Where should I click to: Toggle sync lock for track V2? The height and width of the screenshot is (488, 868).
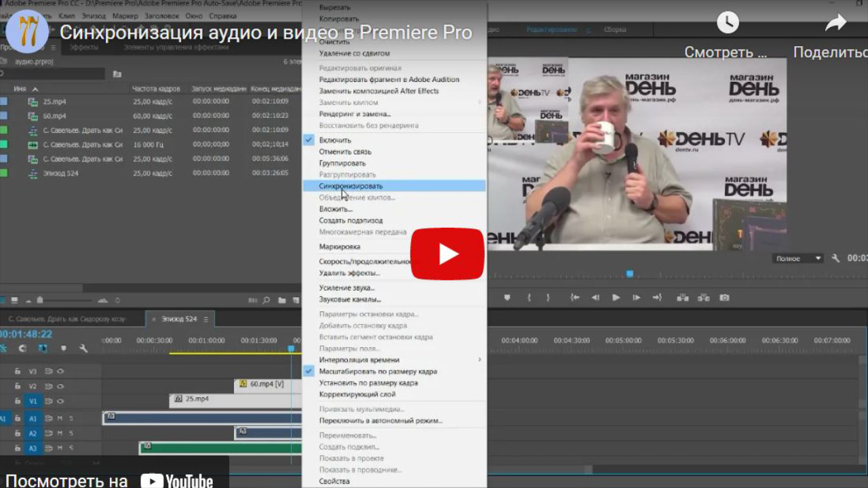pyautogui.click(x=49, y=386)
